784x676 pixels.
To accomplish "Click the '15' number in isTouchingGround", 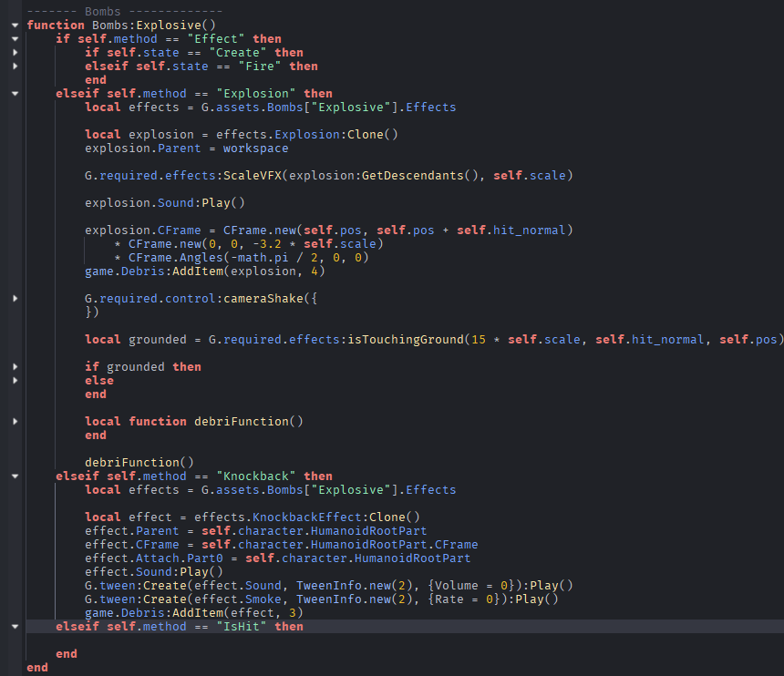I will pyautogui.click(x=479, y=339).
